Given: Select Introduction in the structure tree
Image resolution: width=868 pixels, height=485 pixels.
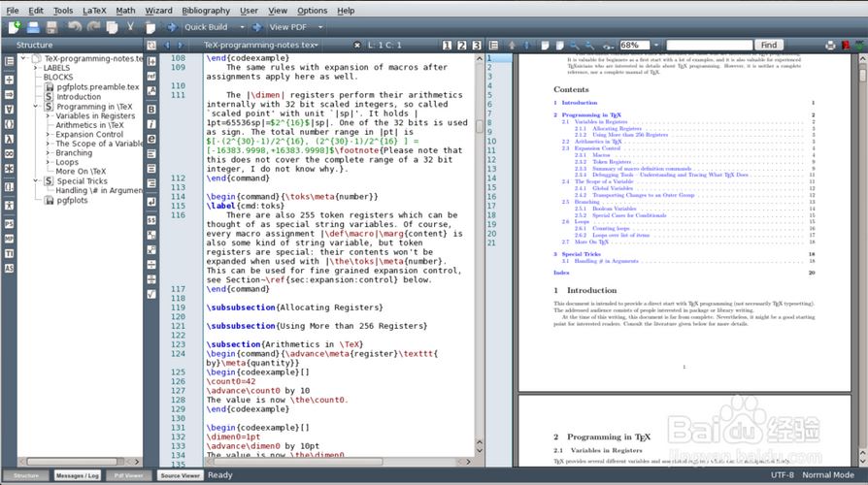Looking at the screenshot, I should point(78,97).
